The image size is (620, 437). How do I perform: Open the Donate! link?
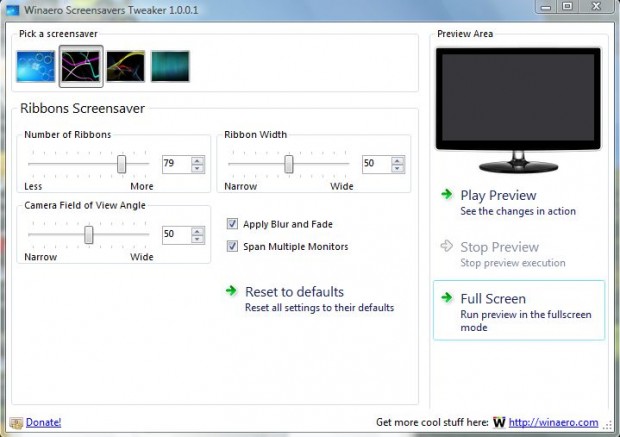pos(43,423)
